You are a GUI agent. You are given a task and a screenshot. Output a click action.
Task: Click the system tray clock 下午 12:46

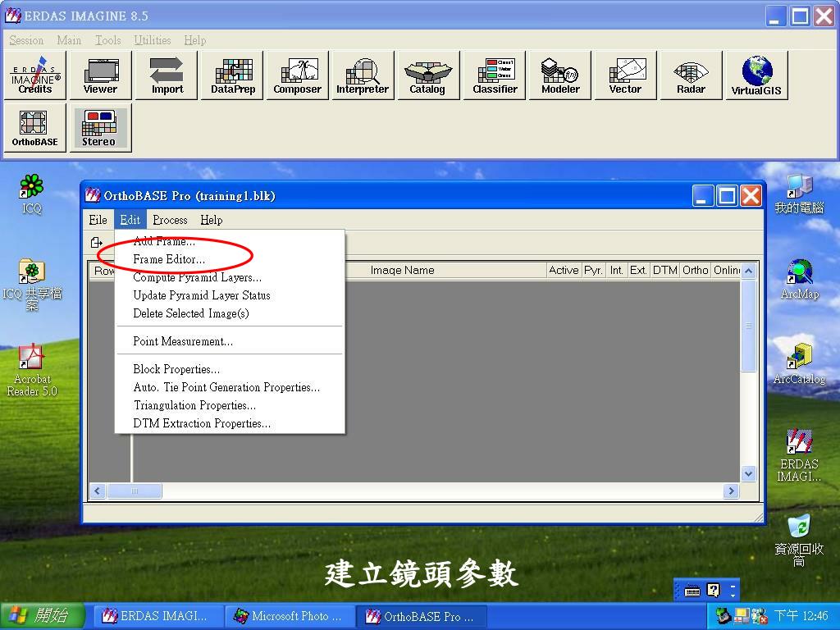(801, 616)
